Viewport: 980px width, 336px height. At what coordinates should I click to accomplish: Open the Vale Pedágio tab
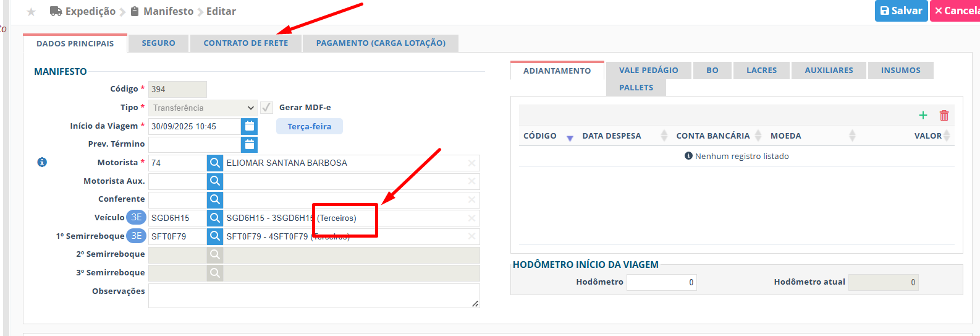648,71
